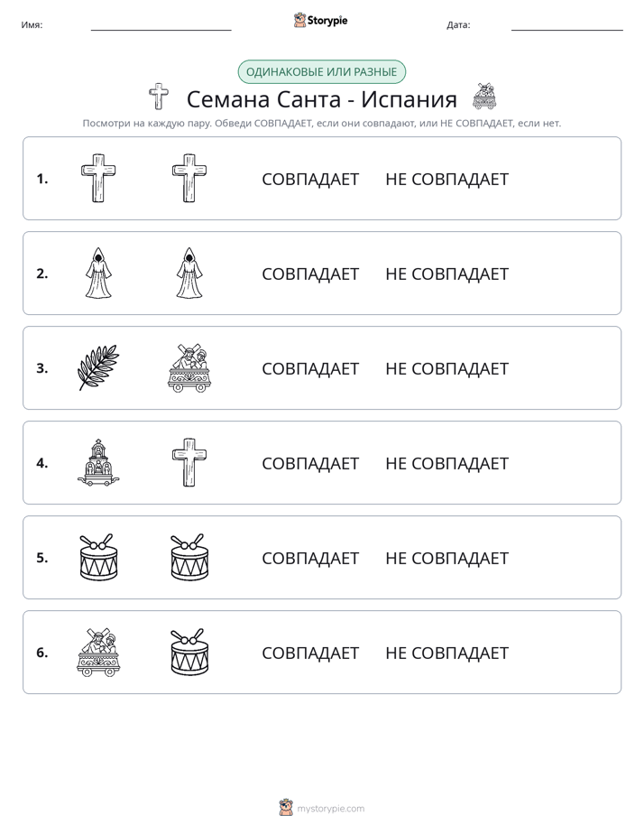Select the drum icon in row 6
The width and height of the screenshot is (644, 834).
click(189, 652)
